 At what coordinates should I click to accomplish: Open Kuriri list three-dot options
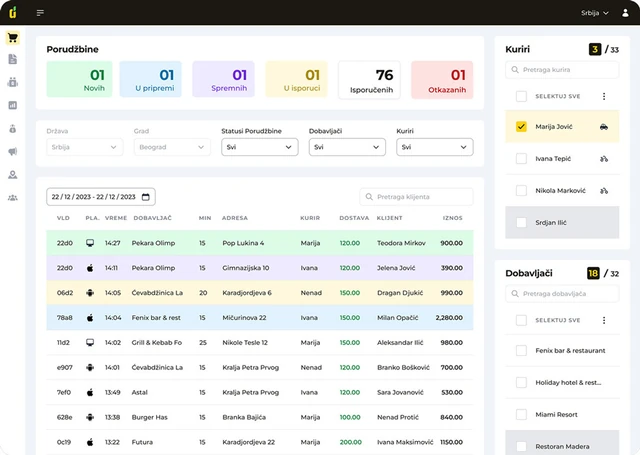point(604,96)
